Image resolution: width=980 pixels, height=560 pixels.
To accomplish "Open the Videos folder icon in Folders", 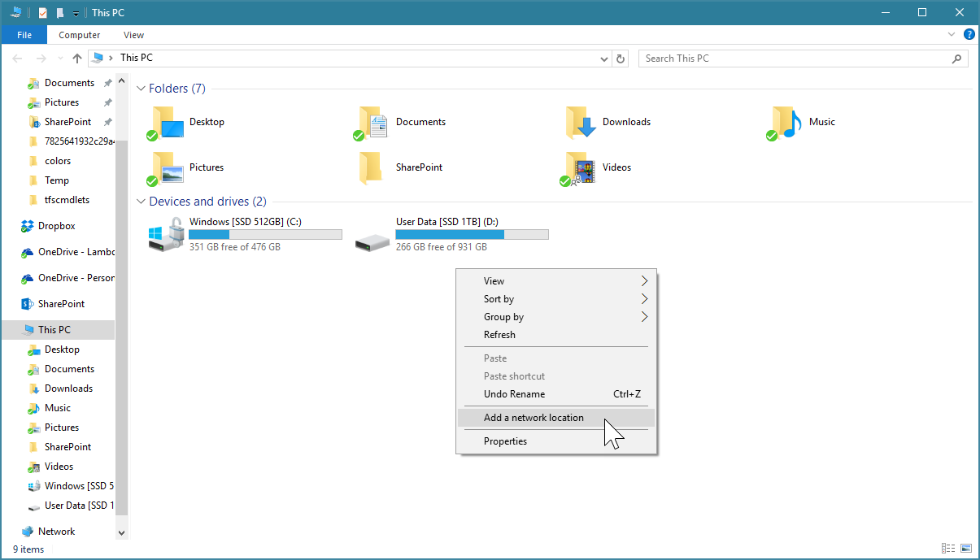I will tap(579, 168).
